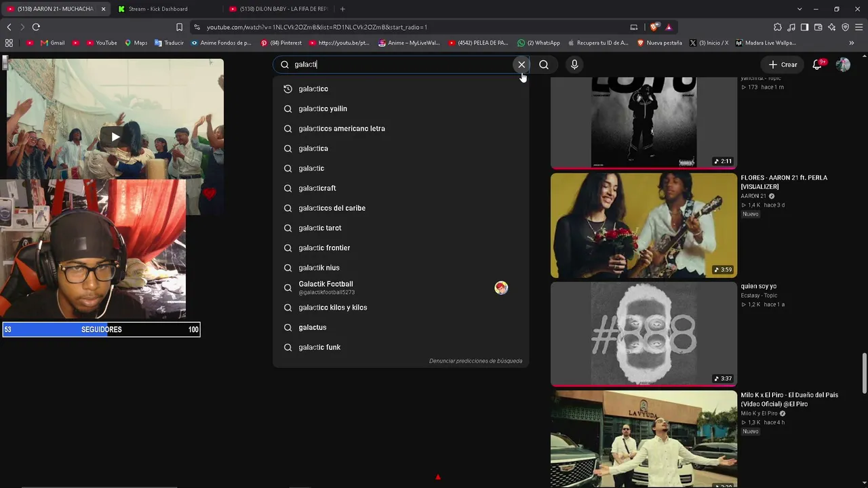This screenshot has height=488, width=868.
Task: Click Denunciar predicciones de búsqueda link
Action: [x=475, y=361]
